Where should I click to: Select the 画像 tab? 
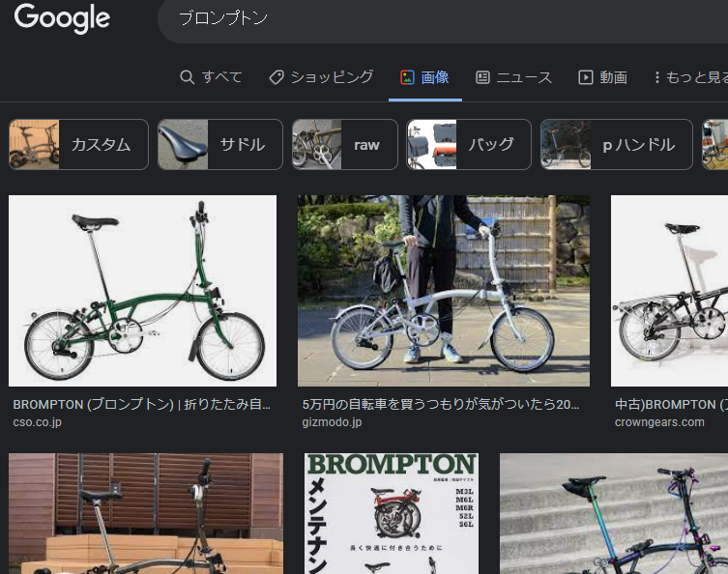(424, 77)
